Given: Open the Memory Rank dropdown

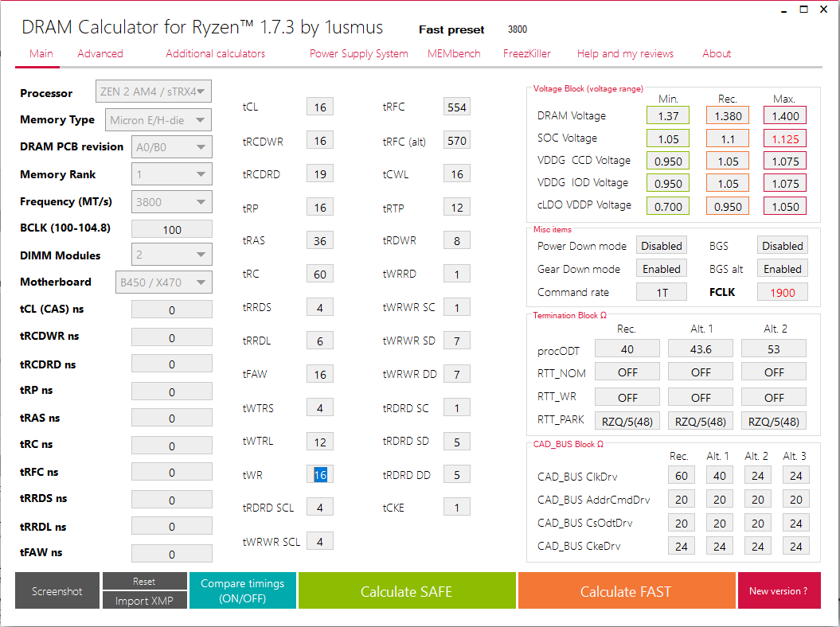Looking at the screenshot, I should click(171, 174).
